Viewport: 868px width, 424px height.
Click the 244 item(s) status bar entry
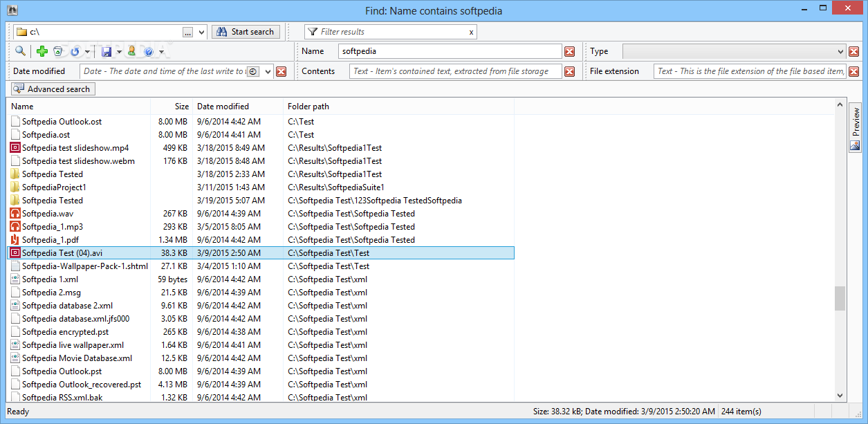click(741, 412)
